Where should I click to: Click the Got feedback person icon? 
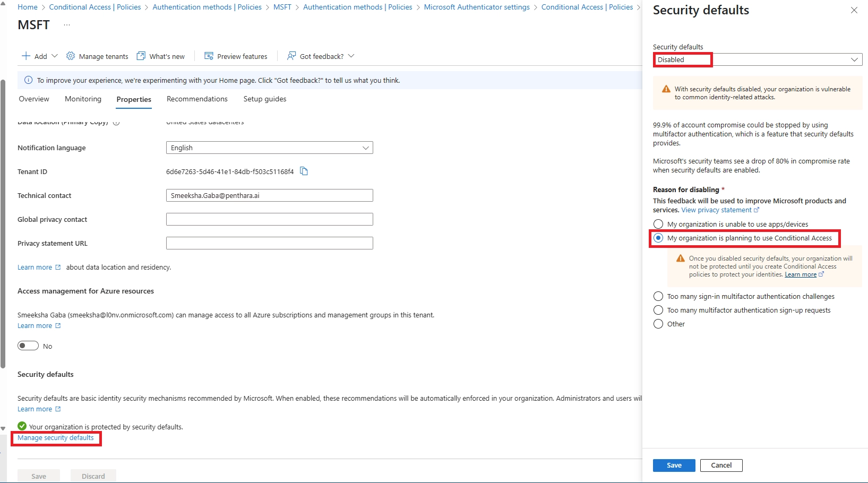tap(291, 56)
